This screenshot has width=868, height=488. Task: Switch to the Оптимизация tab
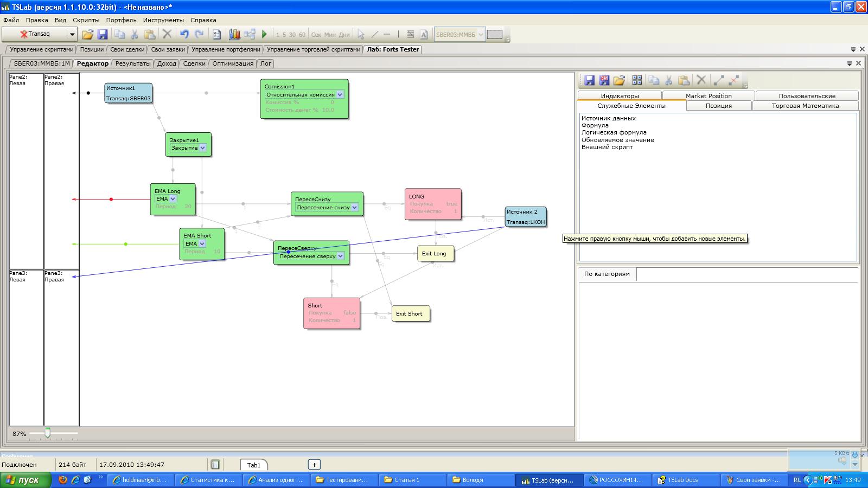(x=233, y=63)
